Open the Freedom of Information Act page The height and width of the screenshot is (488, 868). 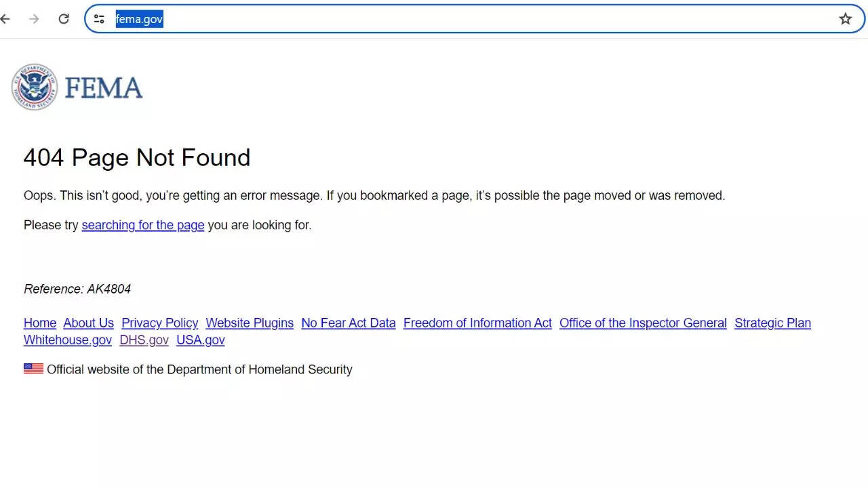point(477,323)
